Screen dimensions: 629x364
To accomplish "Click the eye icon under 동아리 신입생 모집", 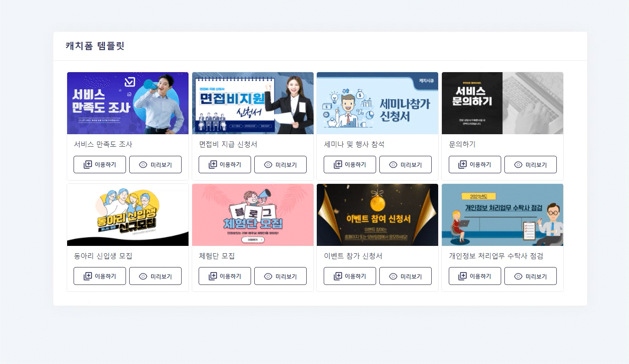I will point(143,276).
